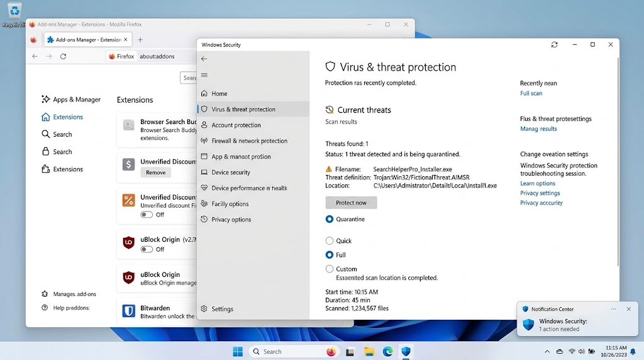644x360 pixels.
Task: Open the Windows Security hamburger menu
Action: [x=204, y=75]
